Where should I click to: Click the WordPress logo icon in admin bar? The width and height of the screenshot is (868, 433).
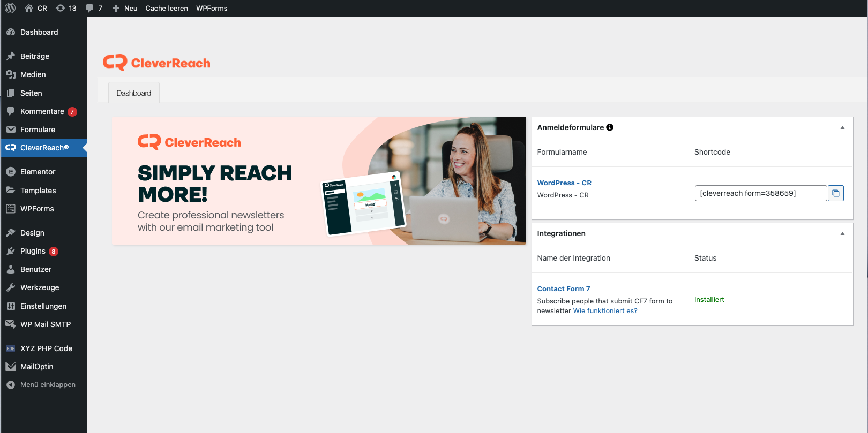[x=10, y=8]
